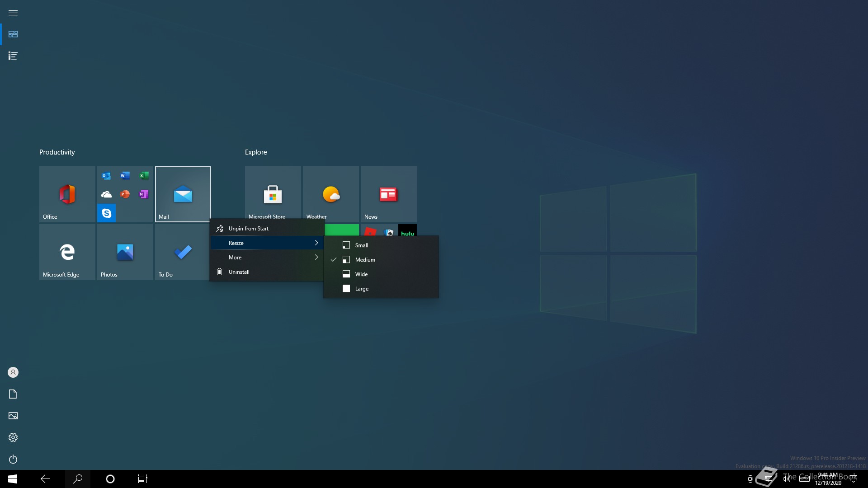Image resolution: width=868 pixels, height=488 pixels.
Task: Launch the Photos tile
Action: tap(125, 252)
